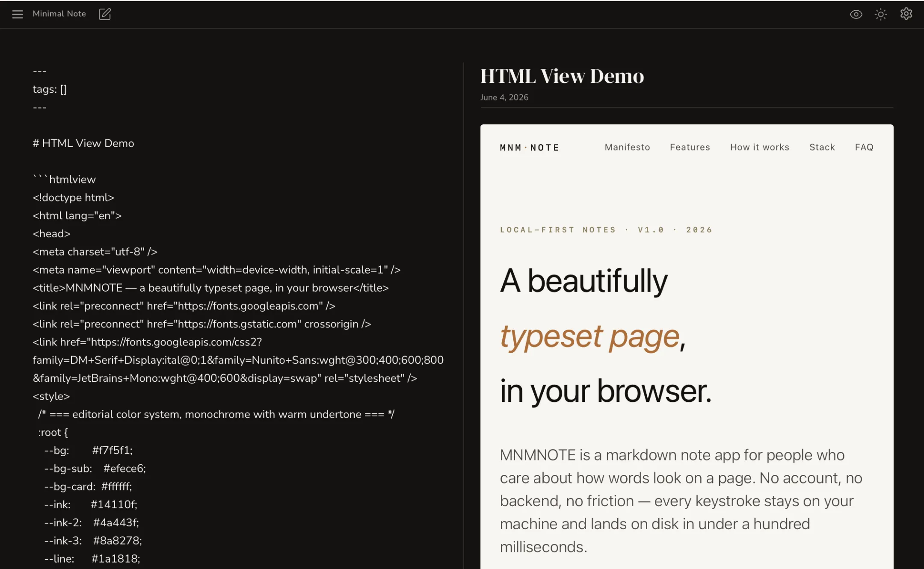The image size is (924, 569).
Task: Open the Stack nav link
Action: click(x=822, y=147)
